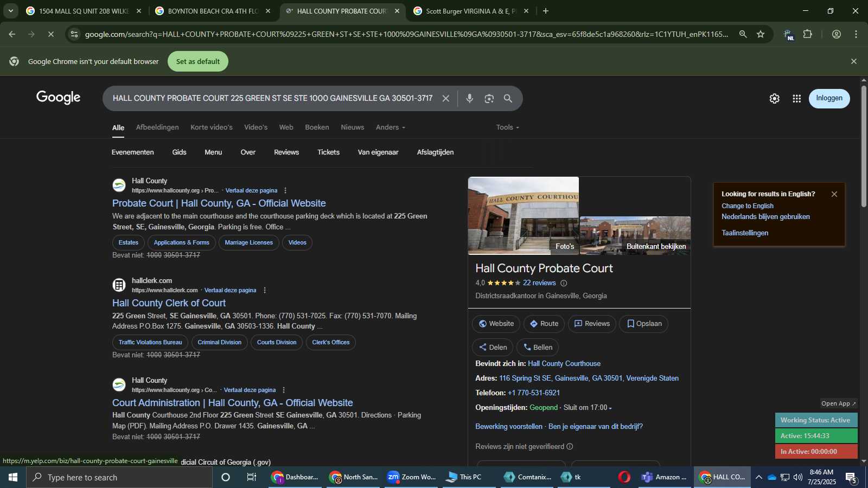This screenshot has width=868, height=488.
Task: Clear the Google search box text
Action: pyautogui.click(x=445, y=98)
